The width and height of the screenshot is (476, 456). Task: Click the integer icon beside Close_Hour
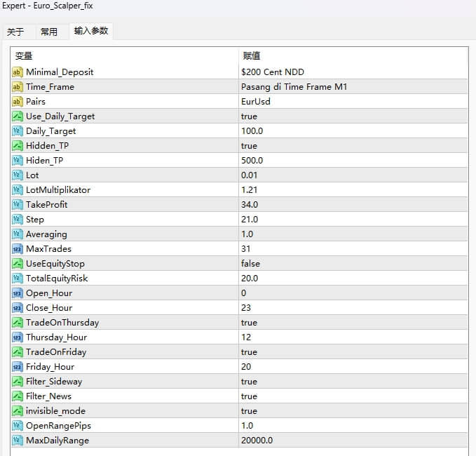tap(18, 308)
